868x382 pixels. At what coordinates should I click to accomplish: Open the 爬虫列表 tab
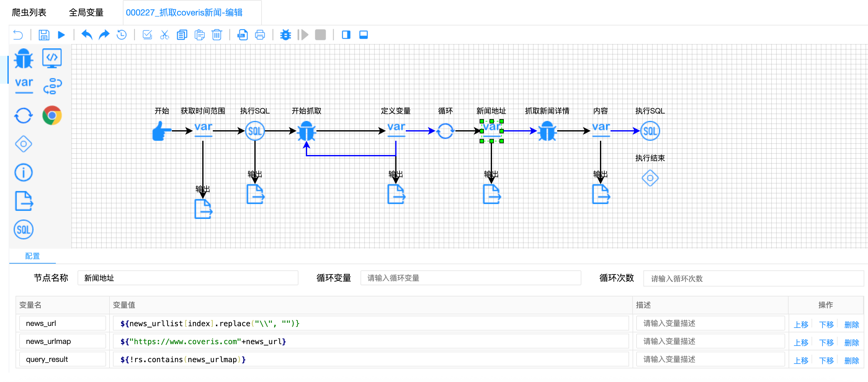click(x=29, y=13)
